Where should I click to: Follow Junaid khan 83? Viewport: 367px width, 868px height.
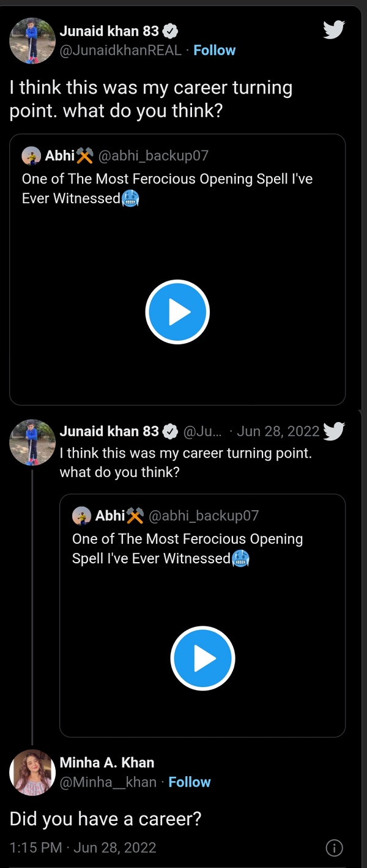point(214,50)
